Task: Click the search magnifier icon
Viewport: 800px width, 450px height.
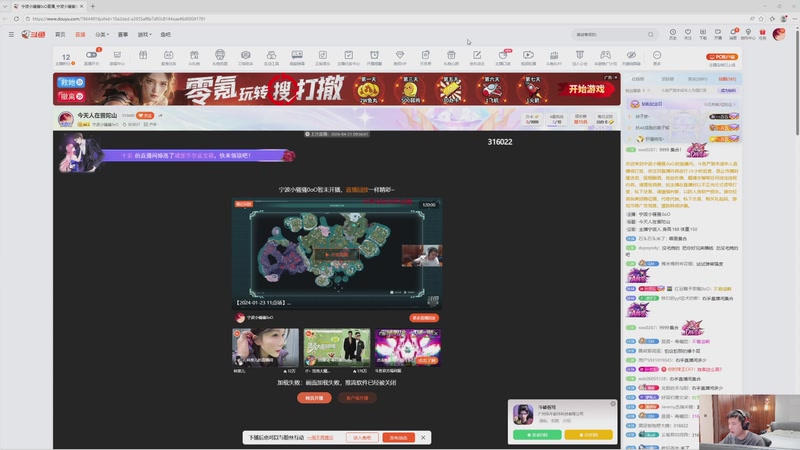Action: [651, 35]
